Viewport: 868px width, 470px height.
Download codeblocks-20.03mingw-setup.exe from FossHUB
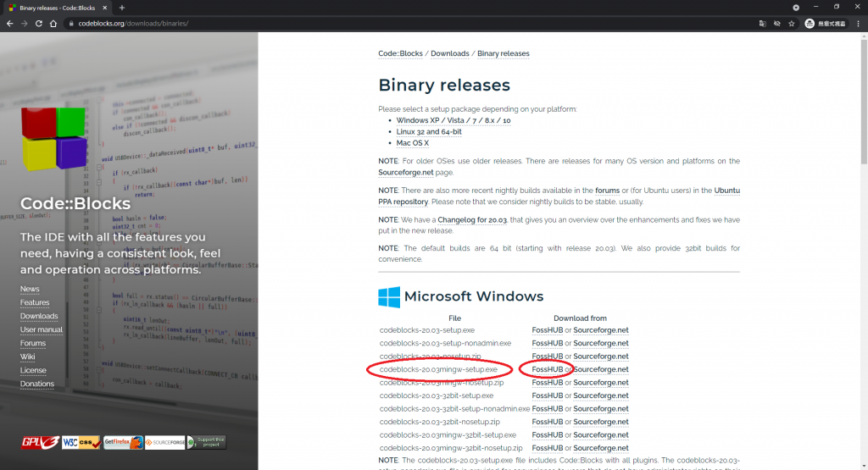click(548, 369)
